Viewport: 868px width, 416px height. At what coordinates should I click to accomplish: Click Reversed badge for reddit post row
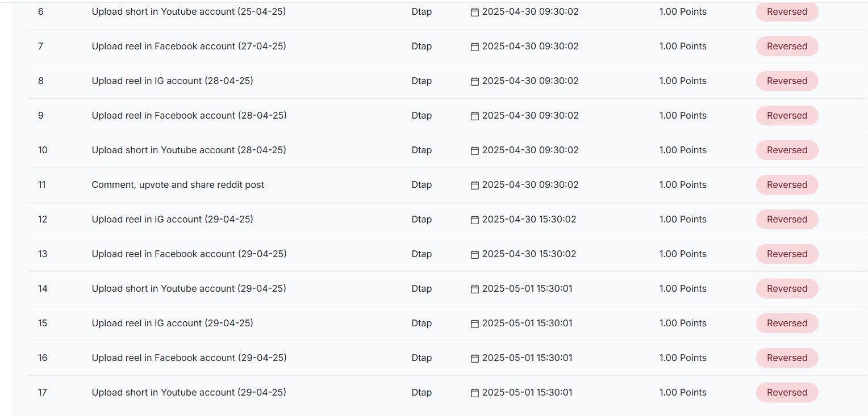(787, 185)
